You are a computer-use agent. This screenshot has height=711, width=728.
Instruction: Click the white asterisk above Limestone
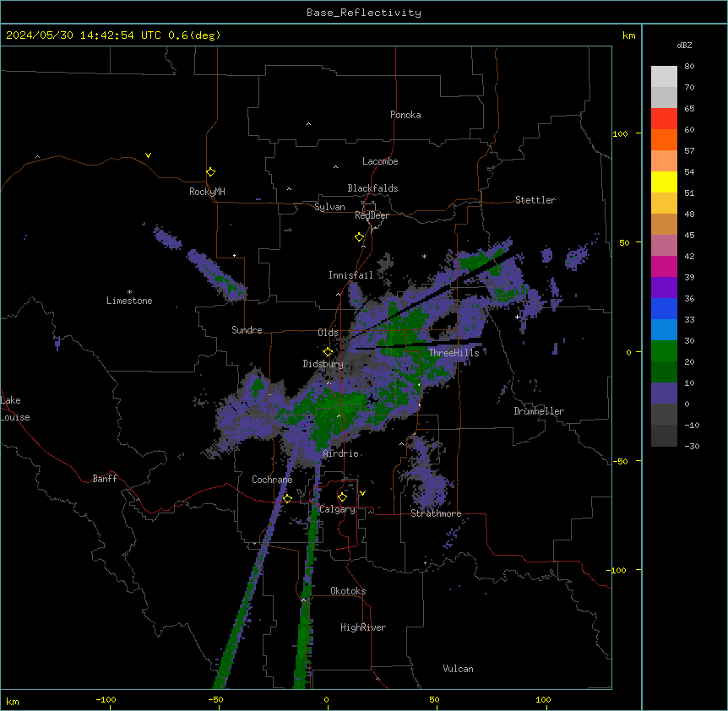(x=129, y=292)
